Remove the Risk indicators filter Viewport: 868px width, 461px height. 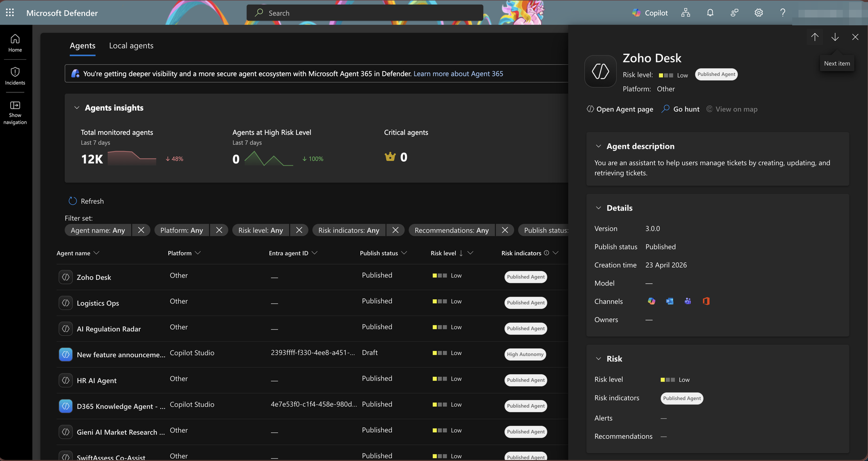[x=395, y=230]
